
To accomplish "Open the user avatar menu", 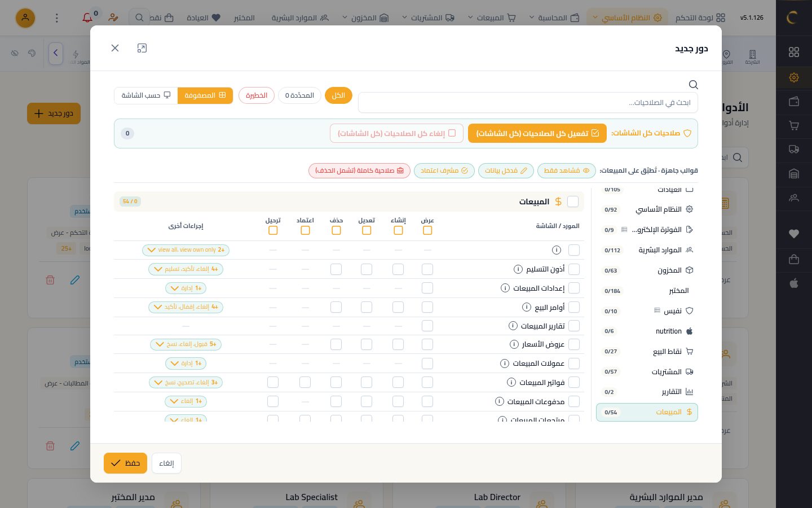I will [x=25, y=18].
